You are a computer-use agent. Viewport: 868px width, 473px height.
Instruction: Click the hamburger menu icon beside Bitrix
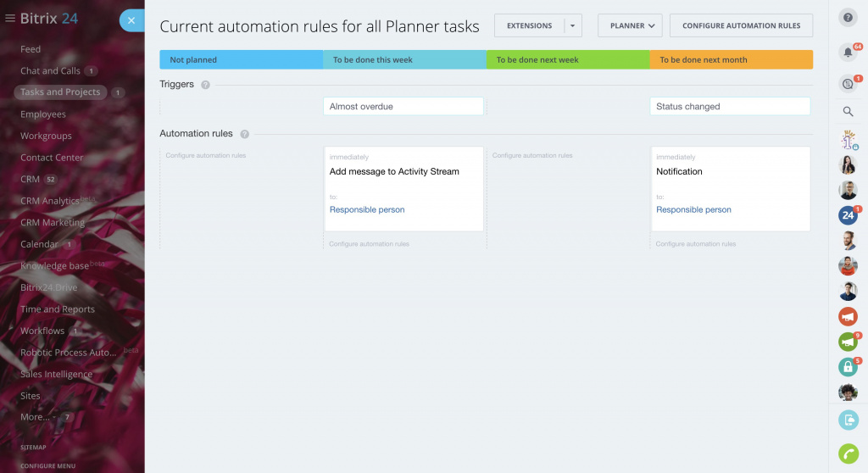pyautogui.click(x=10, y=19)
